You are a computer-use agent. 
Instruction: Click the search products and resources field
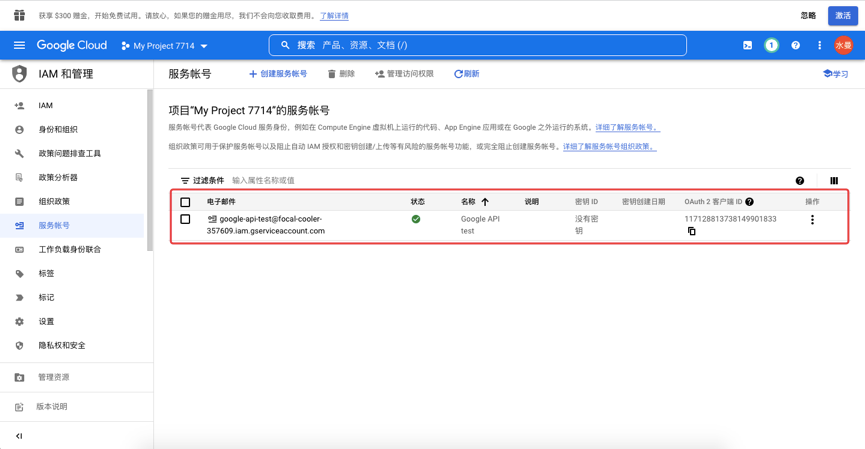pyautogui.click(x=478, y=45)
